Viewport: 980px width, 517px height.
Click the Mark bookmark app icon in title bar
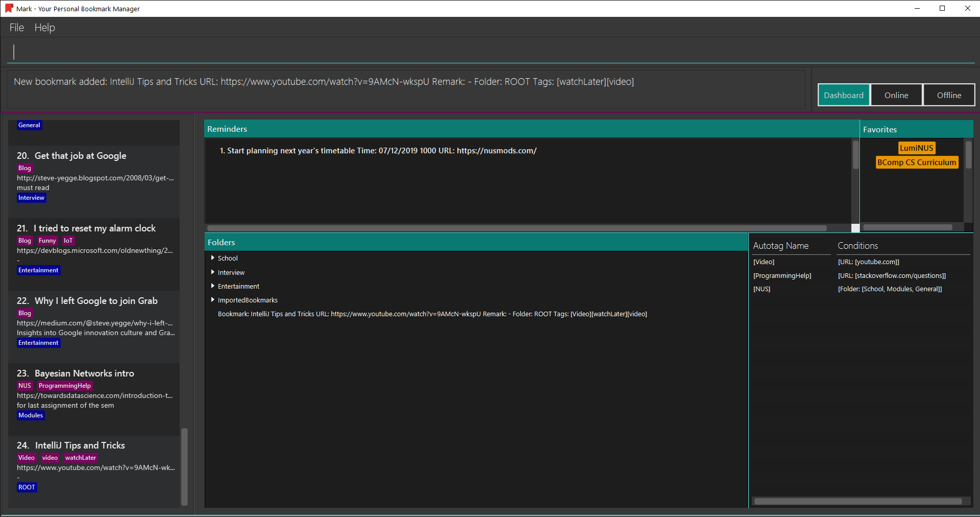9,8
